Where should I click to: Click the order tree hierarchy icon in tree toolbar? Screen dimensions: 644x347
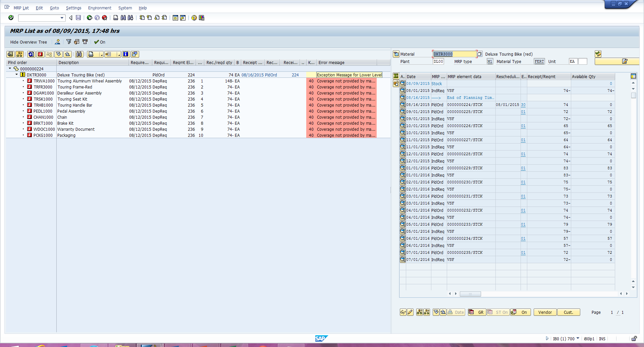point(20,54)
